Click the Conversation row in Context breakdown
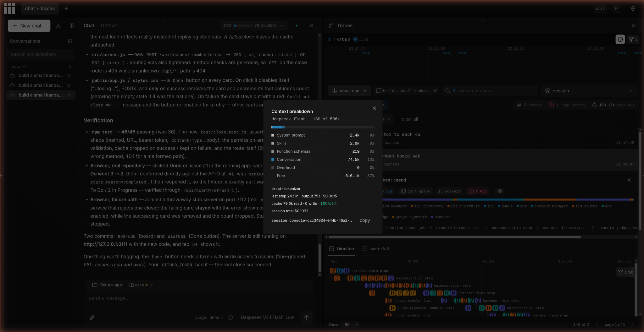The height and width of the screenshot is (332, 644). 323,160
